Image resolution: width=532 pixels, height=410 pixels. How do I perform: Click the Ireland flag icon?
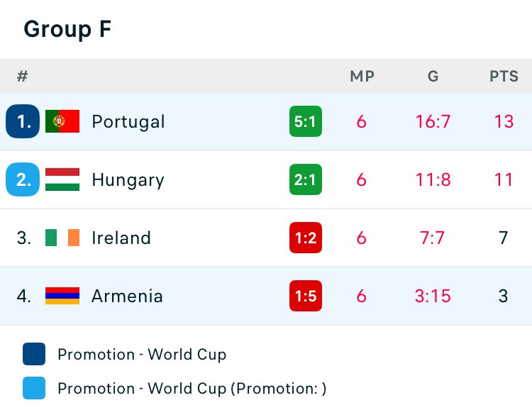pos(62,238)
